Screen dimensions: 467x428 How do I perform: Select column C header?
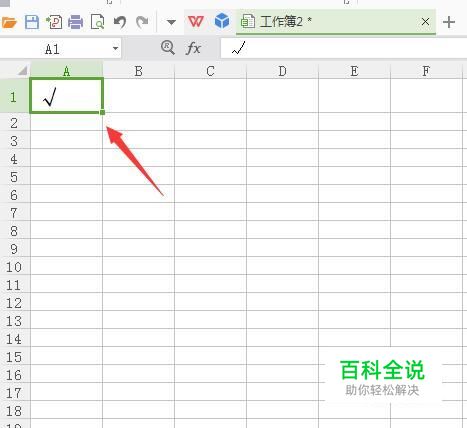210,71
